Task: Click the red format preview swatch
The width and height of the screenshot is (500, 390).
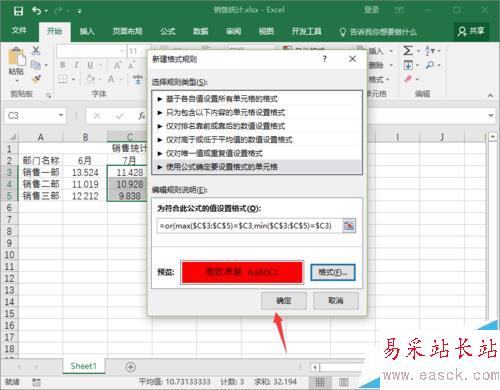Action: pos(242,272)
